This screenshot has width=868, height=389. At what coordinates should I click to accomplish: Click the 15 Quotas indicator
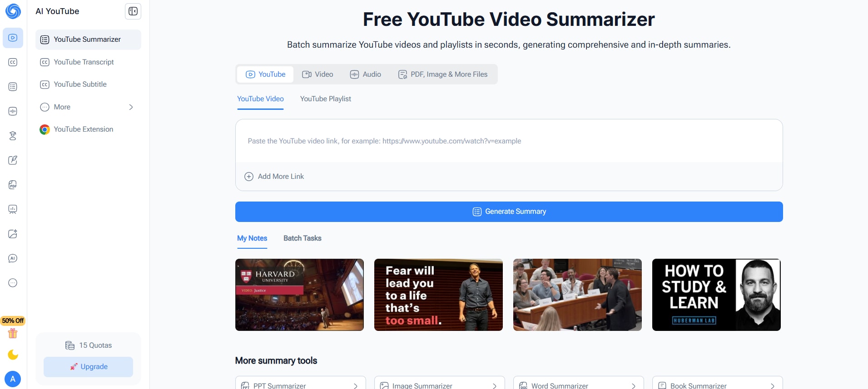(x=89, y=345)
